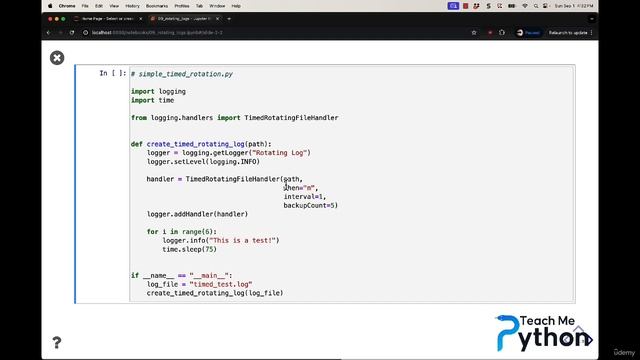Open the Extensions puzzle icon
The height and width of the screenshot is (360, 640).
pos(502,33)
